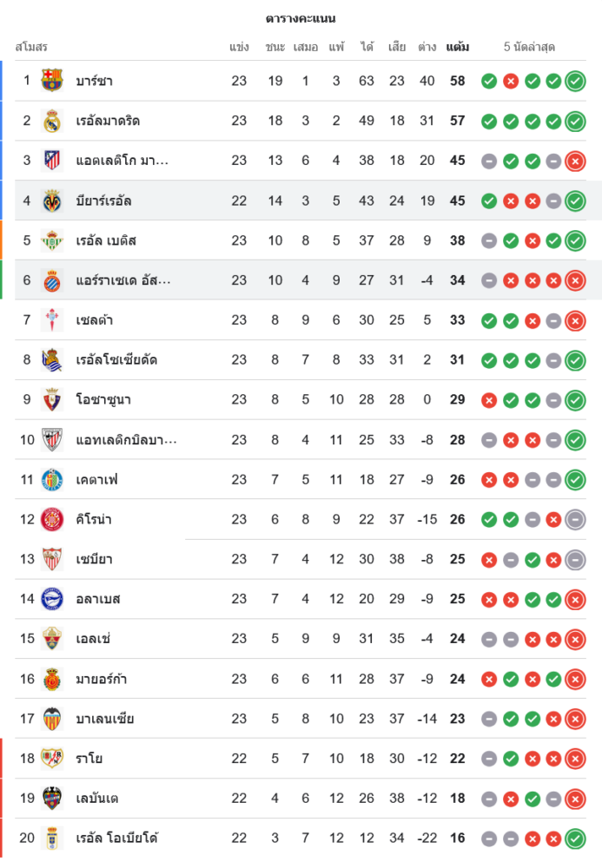Click the ตารางคะแนน standings title
Image resolution: width=602 pixels, height=868 pixels.
tap(301, 18)
